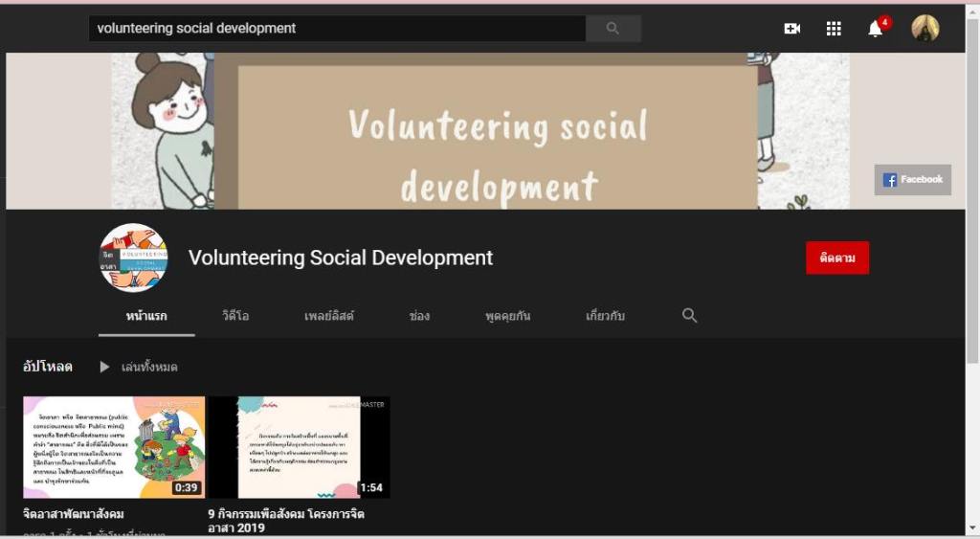Image resolution: width=980 pixels, height=539 pixels.
Task: Open the เพลย์ลิสต์ playlists tab
Action: click(x=329, y=316)
